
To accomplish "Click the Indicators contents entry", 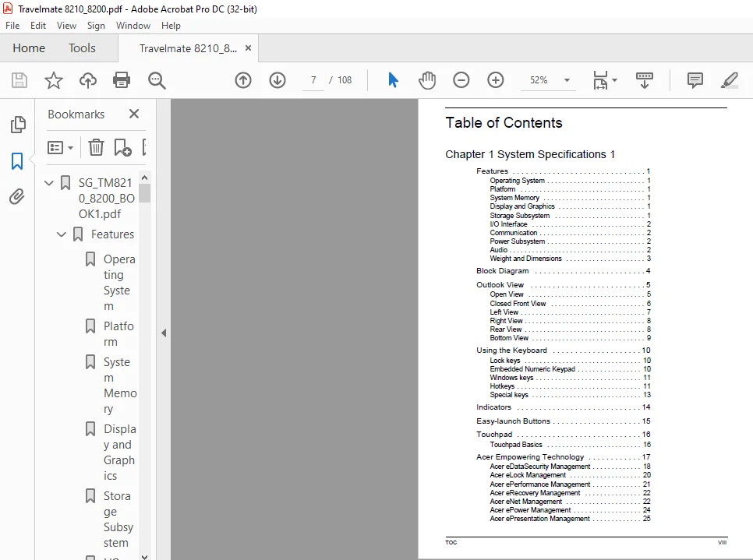I will point(563,407).
